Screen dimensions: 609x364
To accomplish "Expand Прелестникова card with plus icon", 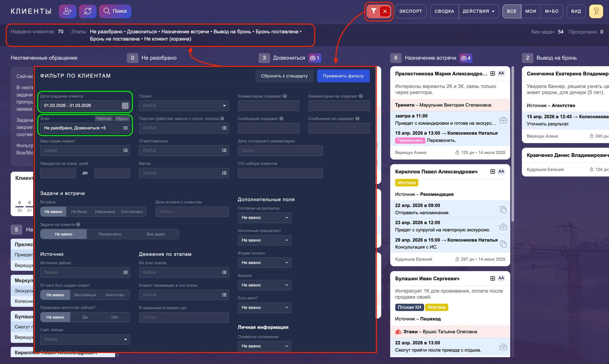I will [492, 74].
